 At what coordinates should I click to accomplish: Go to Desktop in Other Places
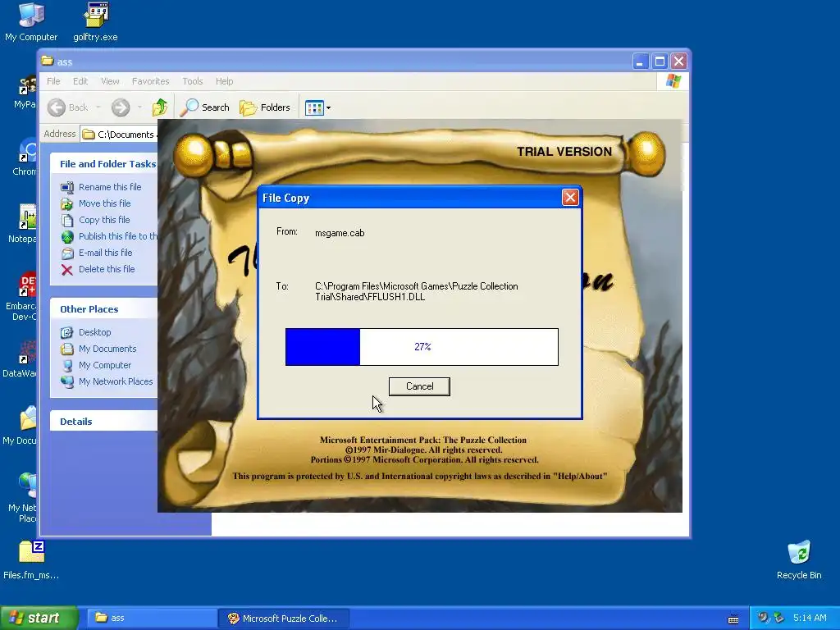pos(95,332)
